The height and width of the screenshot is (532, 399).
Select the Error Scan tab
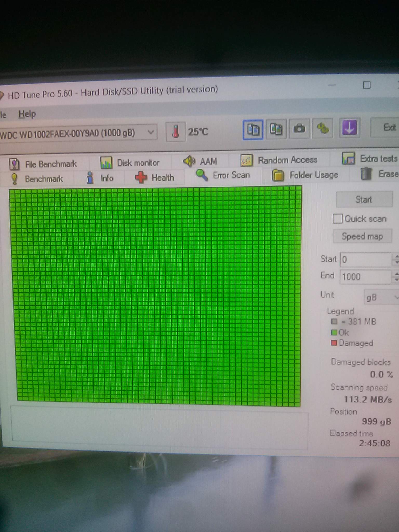point(223,175)
